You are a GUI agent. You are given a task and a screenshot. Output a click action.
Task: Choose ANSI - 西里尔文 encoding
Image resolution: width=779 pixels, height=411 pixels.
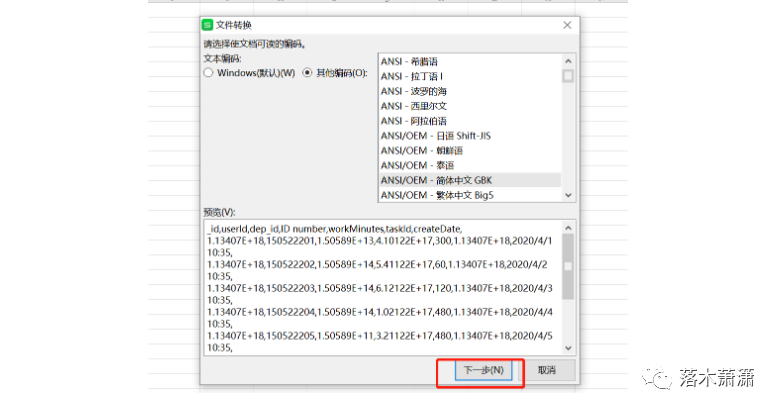tap(470, 106)
